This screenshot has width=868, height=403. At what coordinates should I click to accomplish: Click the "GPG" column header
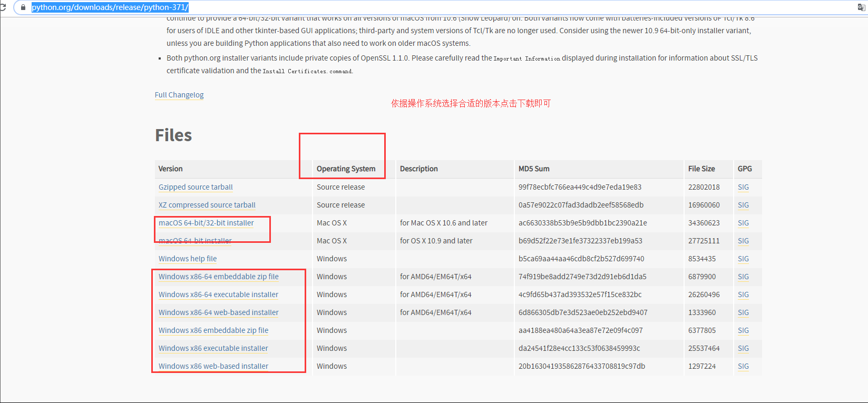coord(745,169)
